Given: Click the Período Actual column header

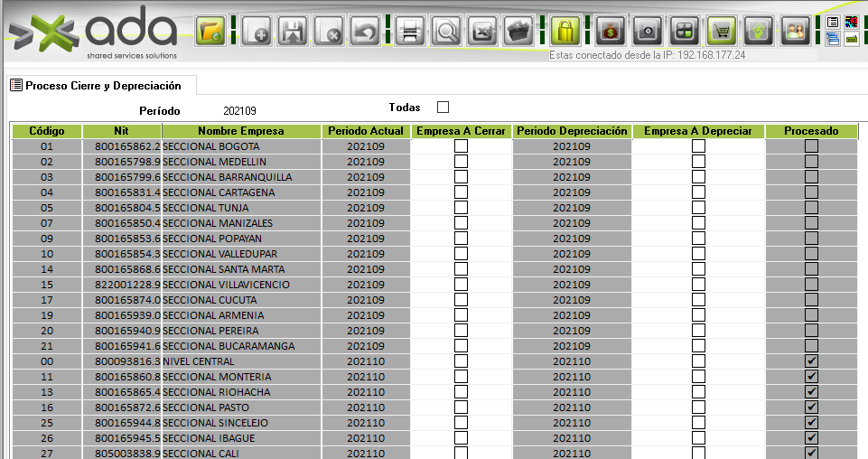Looking at the screenshot, I should 366,131.
